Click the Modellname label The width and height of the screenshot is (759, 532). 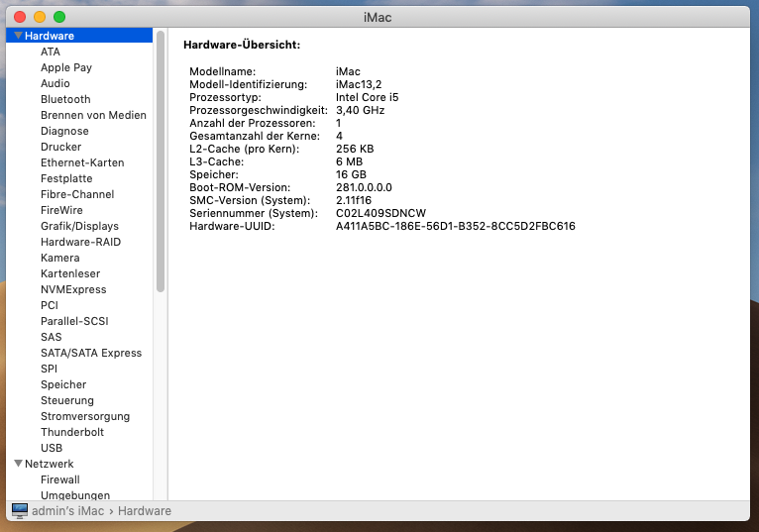(x=222, y=71)
